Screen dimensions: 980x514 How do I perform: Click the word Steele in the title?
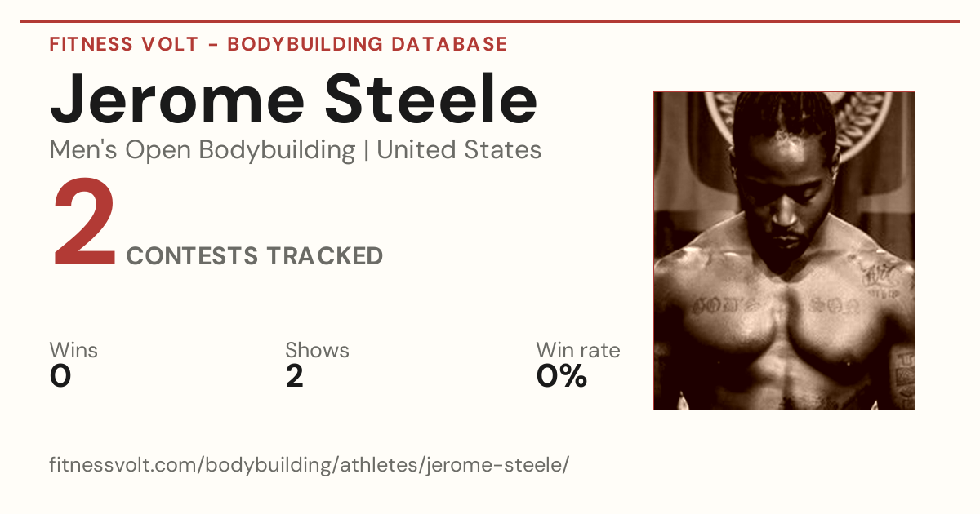coord(432,99)
